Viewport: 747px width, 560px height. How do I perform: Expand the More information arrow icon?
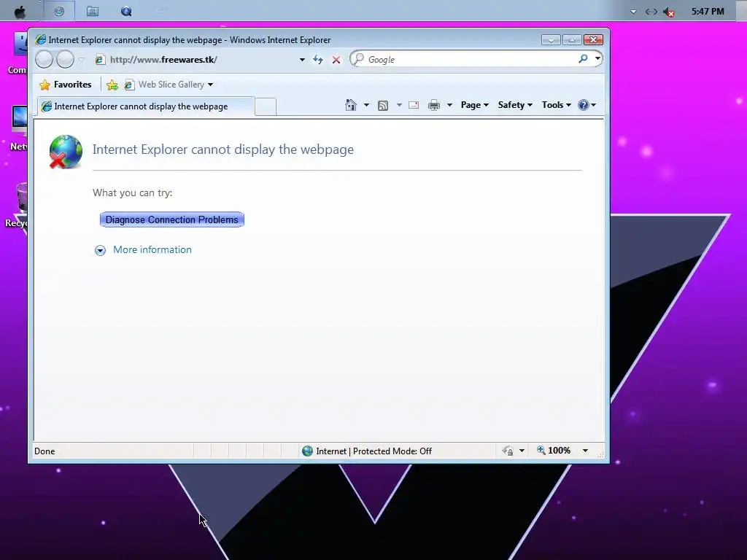[x=100, y=251]
